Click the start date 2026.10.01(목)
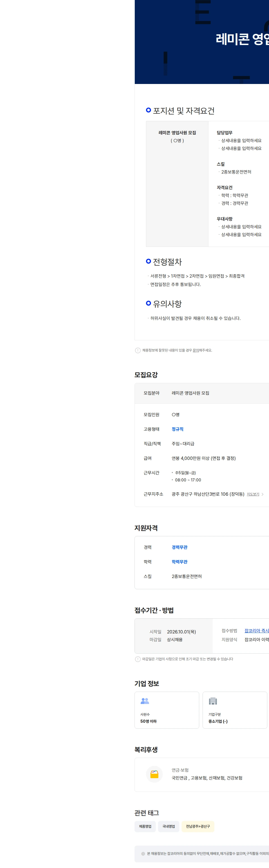This screenshot has width=269, height=868. [181, 632]
